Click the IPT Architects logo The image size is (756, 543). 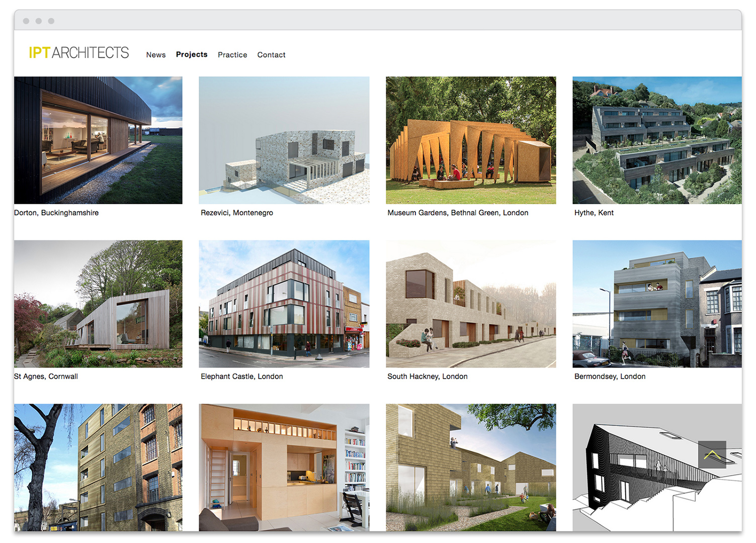pyautogui.click(x=78, y=53)
